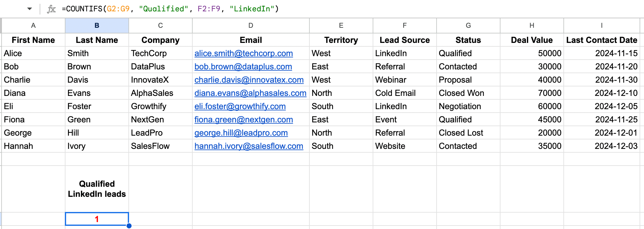Click the result cell showing red 1
The height and width of the screenshot is (229, 644).
point(97,219)
